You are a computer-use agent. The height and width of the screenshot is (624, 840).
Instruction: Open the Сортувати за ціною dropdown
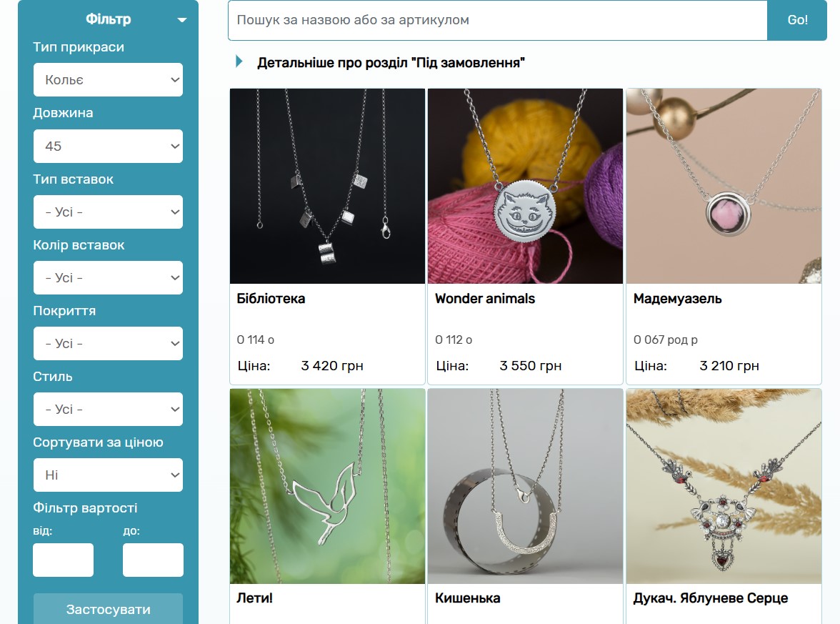pos(109,475)
